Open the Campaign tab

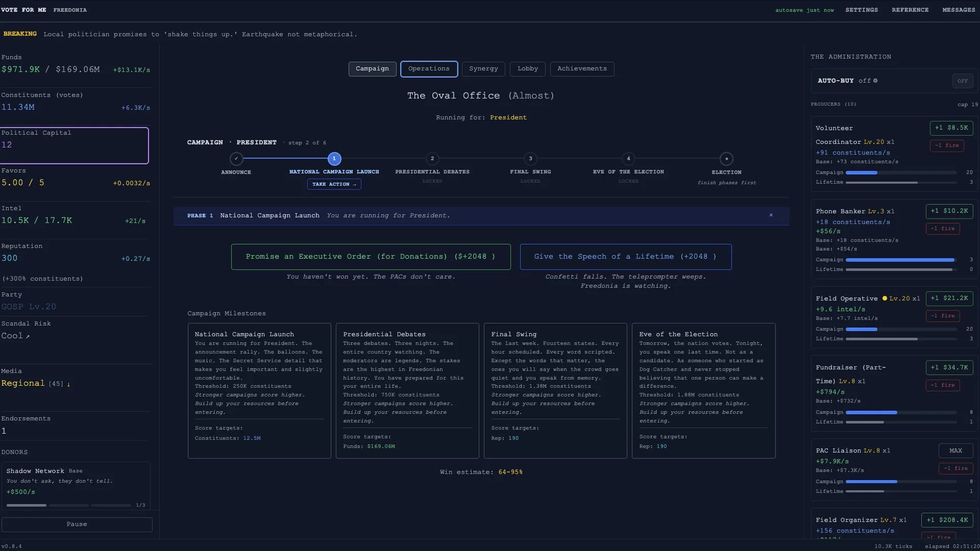372,69
